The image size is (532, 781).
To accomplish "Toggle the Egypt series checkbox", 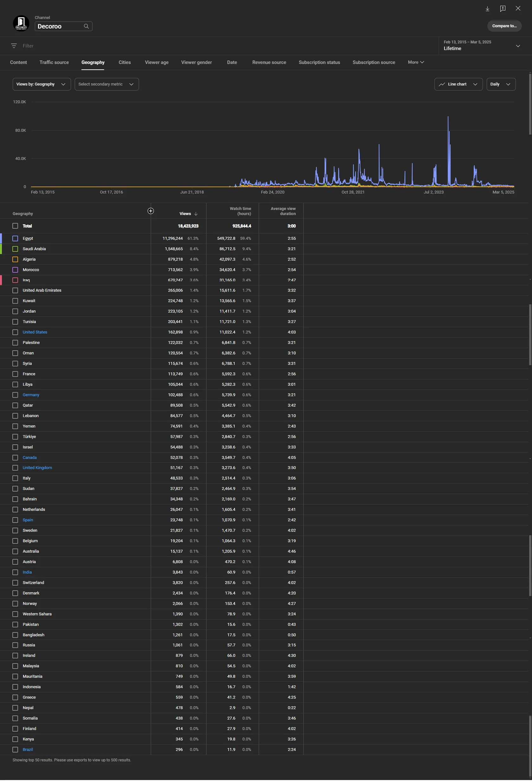I will pos(15,238).
